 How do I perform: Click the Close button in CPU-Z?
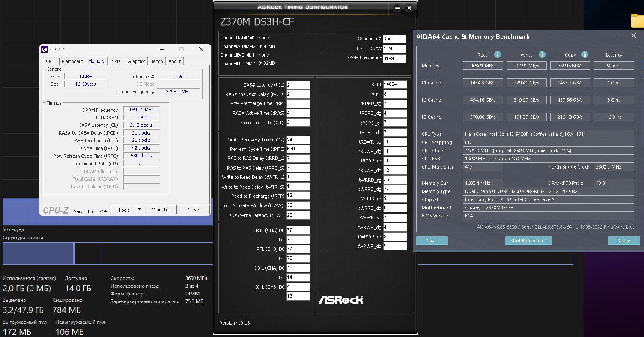point(193,210)
